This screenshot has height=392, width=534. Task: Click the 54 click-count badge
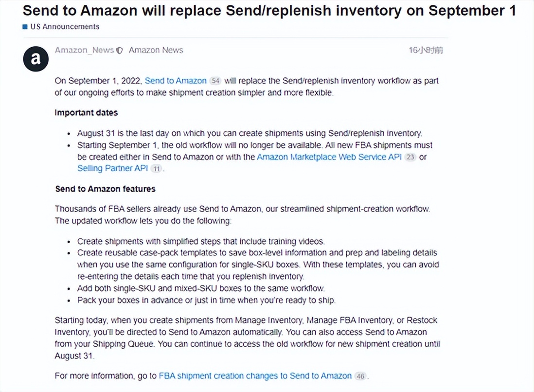pos(215,81)
